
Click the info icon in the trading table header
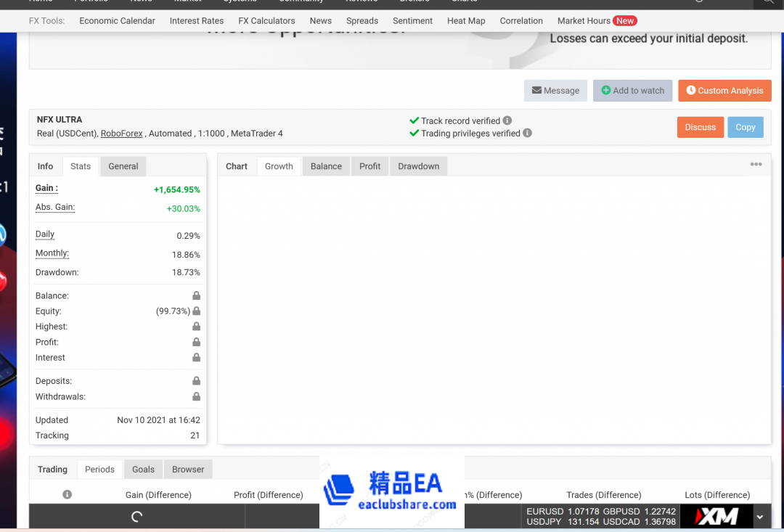(67, 494)
